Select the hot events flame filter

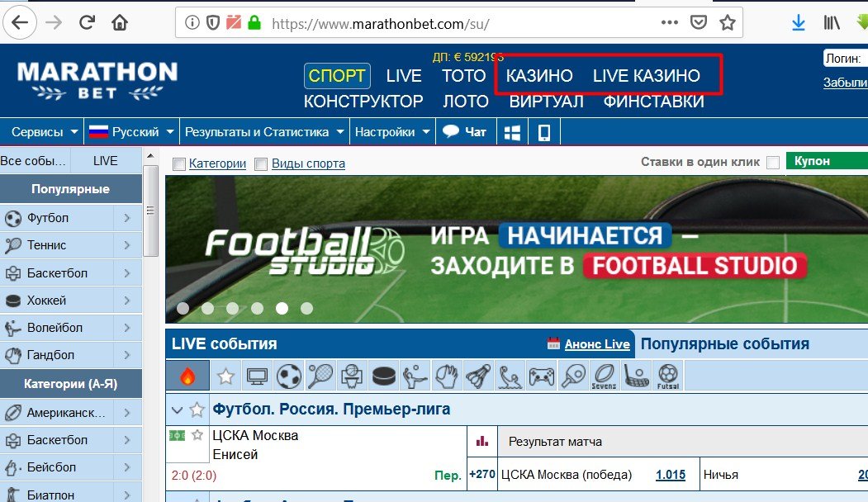pos(187,376)
